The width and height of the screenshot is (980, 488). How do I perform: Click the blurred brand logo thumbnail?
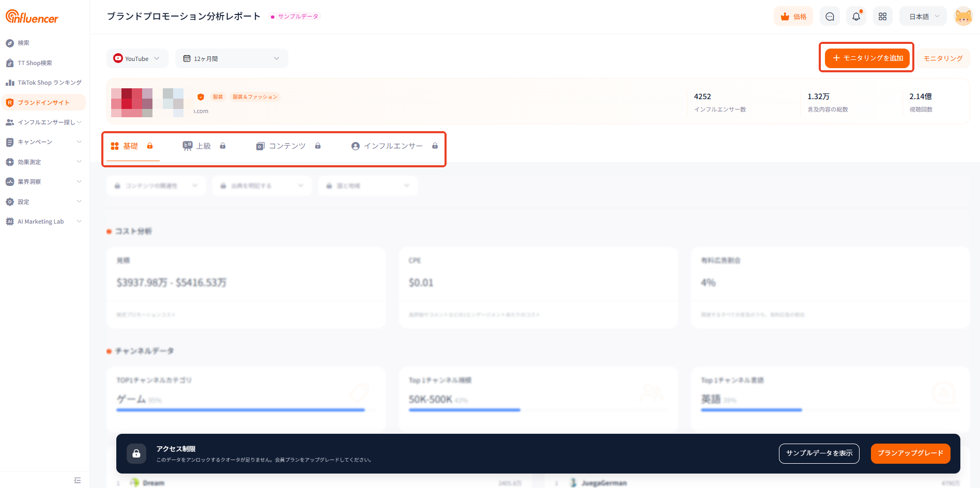click(132, 102)
